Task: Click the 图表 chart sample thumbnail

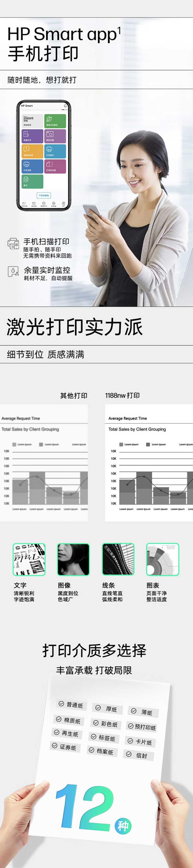Action: (163, 560)
